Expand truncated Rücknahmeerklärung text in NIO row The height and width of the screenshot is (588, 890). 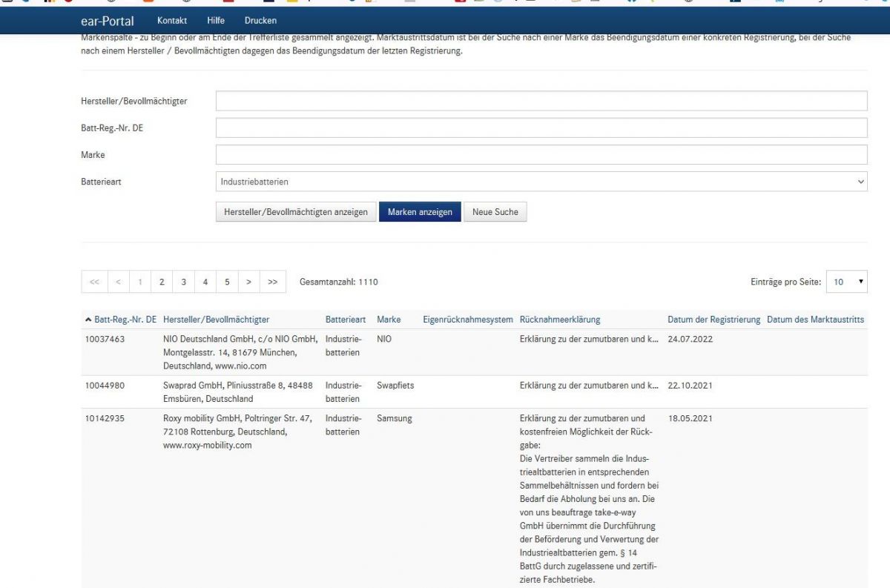pos(589,339)
